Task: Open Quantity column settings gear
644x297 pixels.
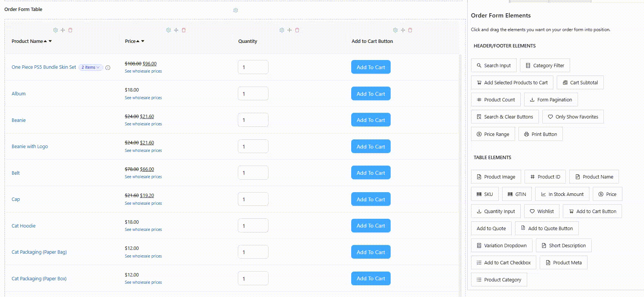Action: pyautogui.click(x=282, y=30)
